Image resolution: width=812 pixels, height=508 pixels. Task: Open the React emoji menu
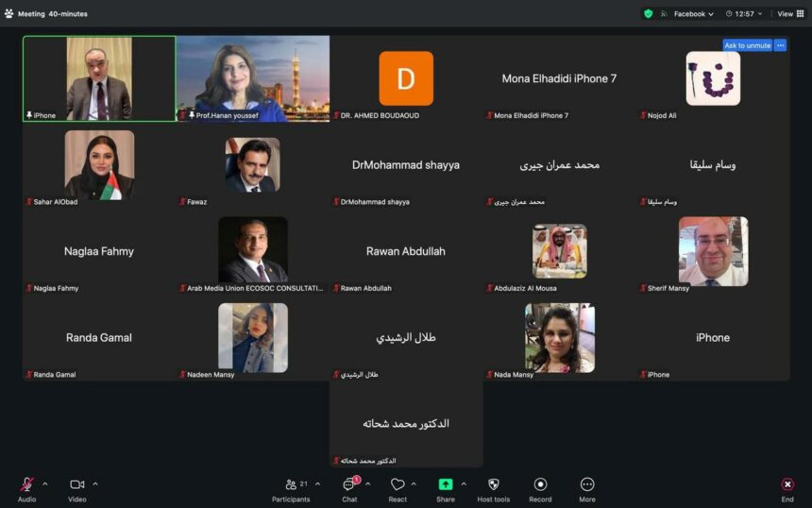point(398,485)
